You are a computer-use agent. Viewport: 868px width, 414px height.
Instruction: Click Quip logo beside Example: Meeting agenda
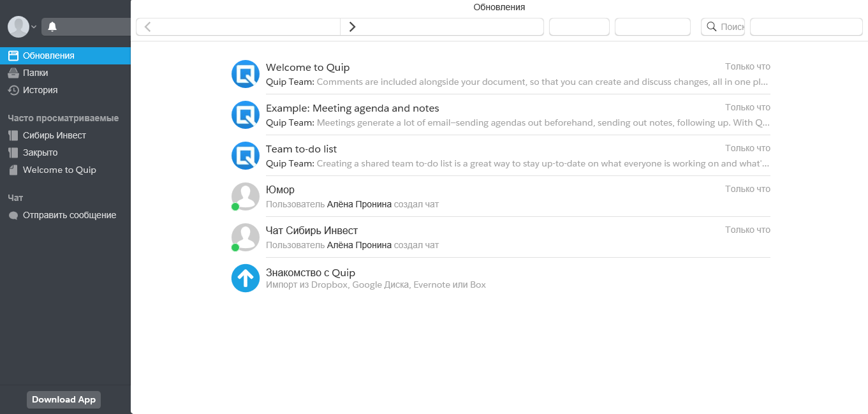pyautogui.click(x=246, y=115)
